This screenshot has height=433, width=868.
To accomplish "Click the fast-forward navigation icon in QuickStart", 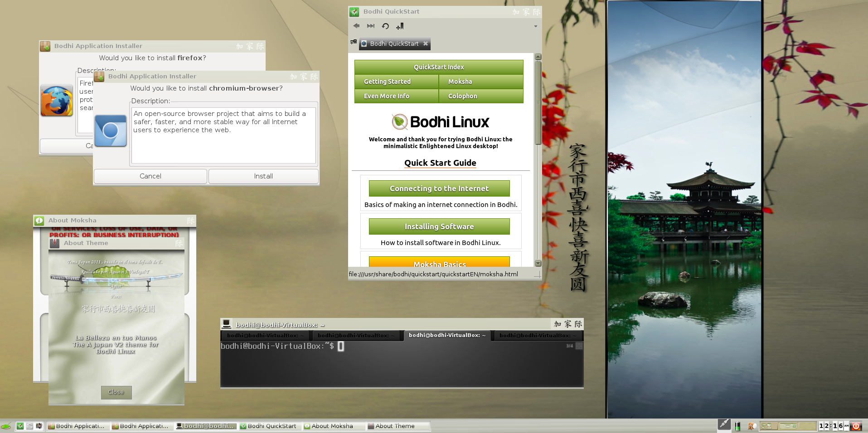I will (371, 26).
